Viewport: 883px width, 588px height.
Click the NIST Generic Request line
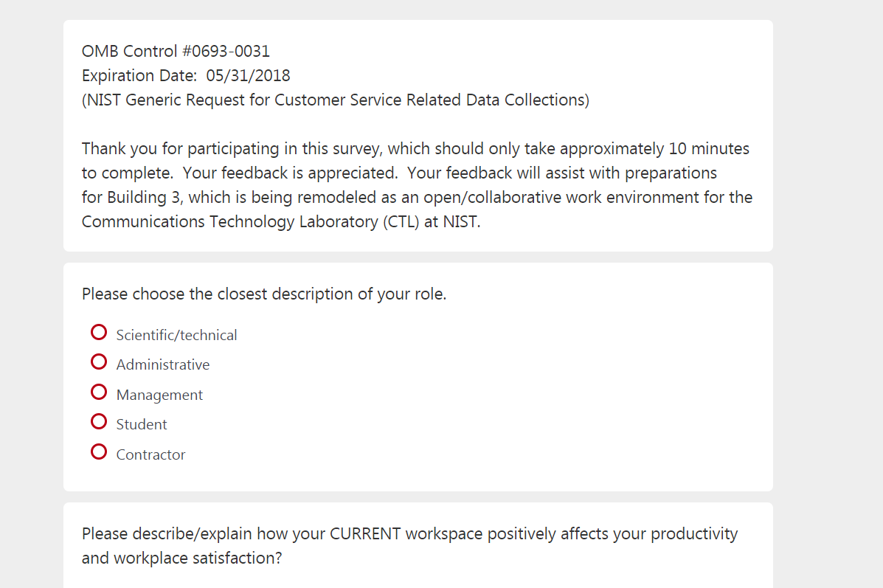pos(335,100)
